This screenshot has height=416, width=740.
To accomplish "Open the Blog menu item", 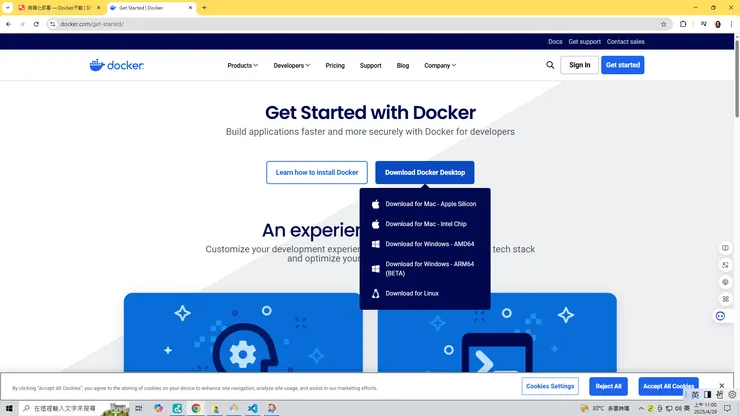I will click(x=403, y=66).
